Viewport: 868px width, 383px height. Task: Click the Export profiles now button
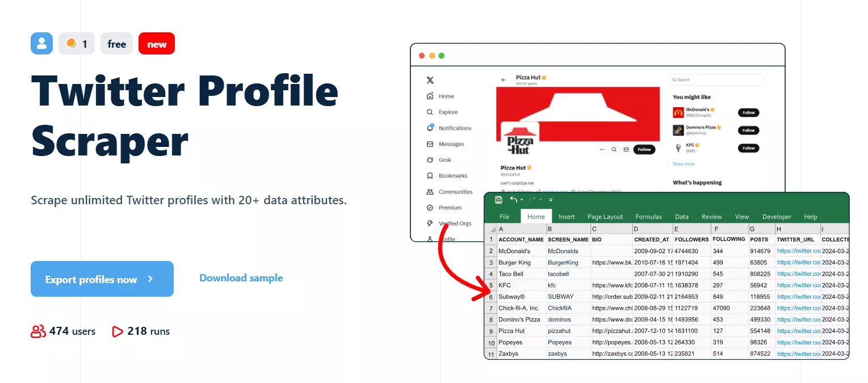(x=102, y=279)
